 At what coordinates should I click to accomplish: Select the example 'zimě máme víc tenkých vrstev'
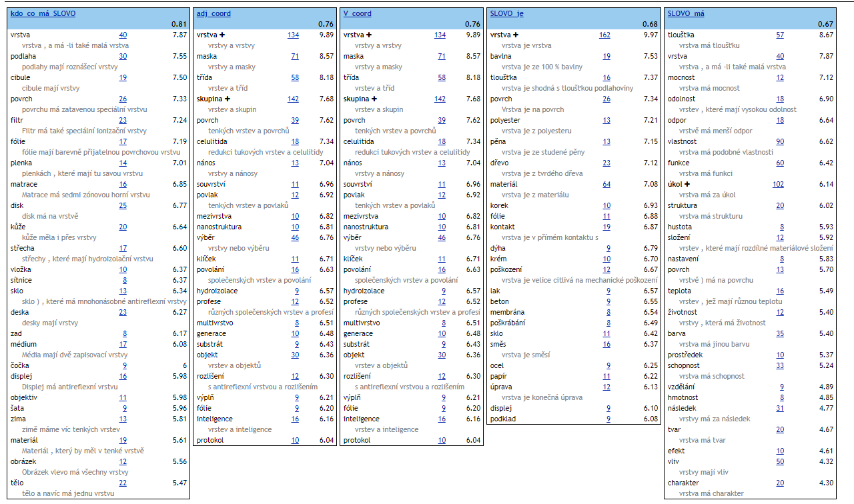pos(70,429)
